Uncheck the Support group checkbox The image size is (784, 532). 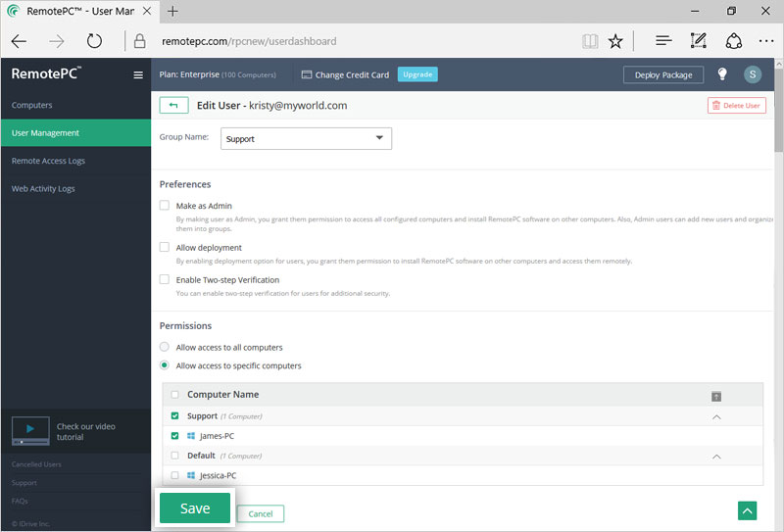coord(174,416)
